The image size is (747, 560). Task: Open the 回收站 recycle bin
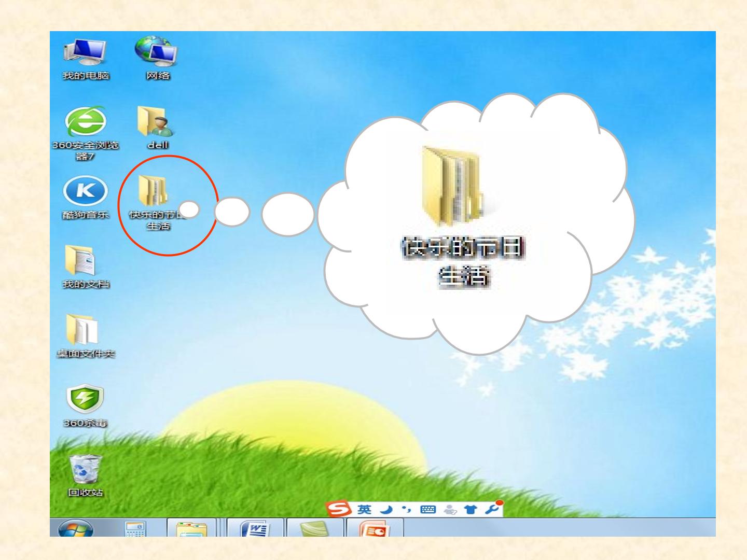(x=86, y=475)
